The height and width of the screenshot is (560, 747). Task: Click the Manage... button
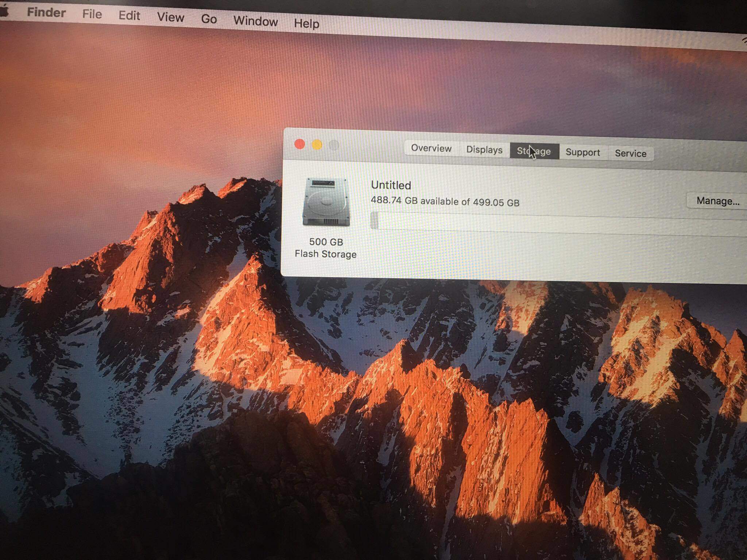[x=717, y=201]
